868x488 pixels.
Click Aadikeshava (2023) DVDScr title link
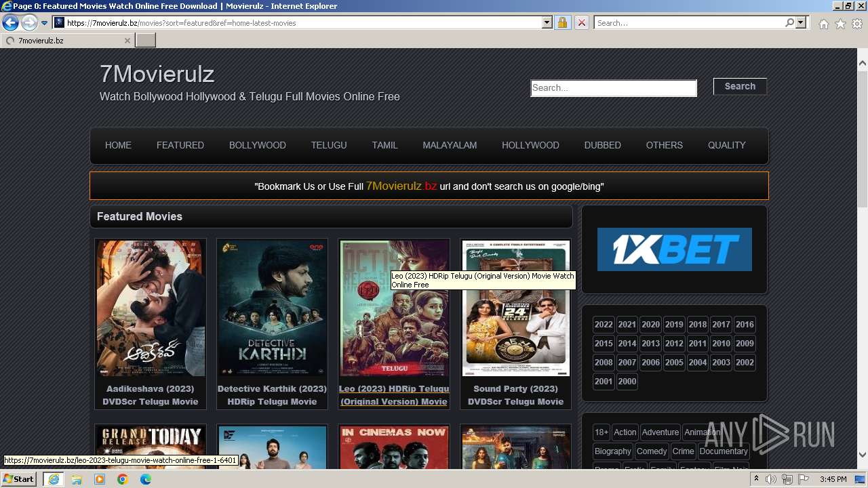coord(151,395)
